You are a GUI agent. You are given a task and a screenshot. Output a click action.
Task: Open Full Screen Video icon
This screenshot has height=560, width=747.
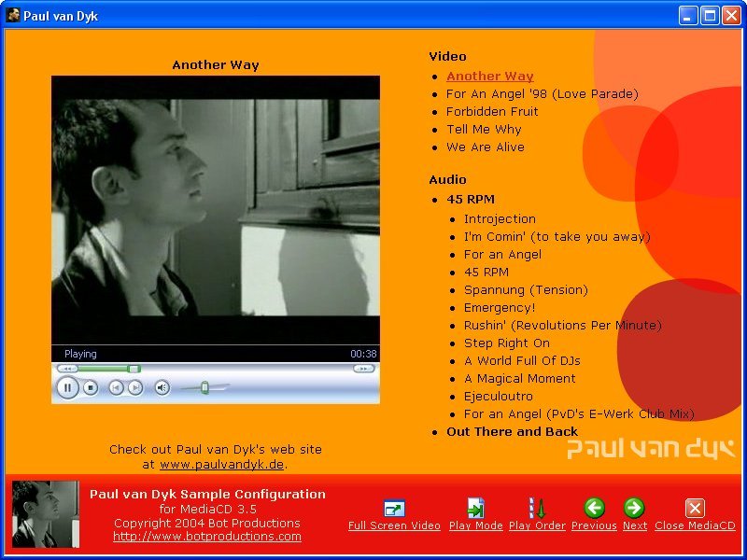(394, 509)
